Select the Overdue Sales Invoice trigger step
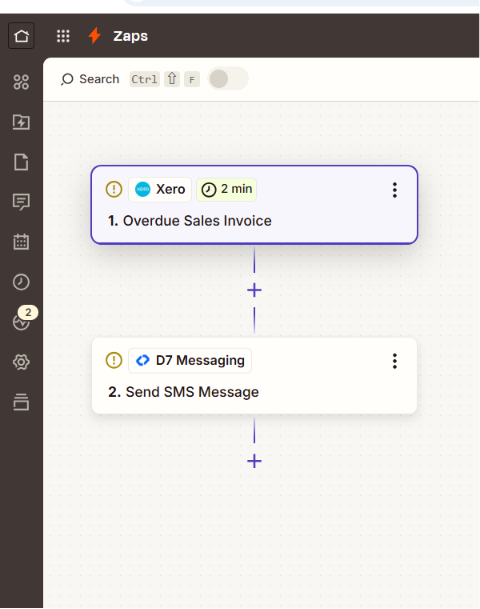The height and width of the screenshot is (609, 480). click(x=254, y=205)
